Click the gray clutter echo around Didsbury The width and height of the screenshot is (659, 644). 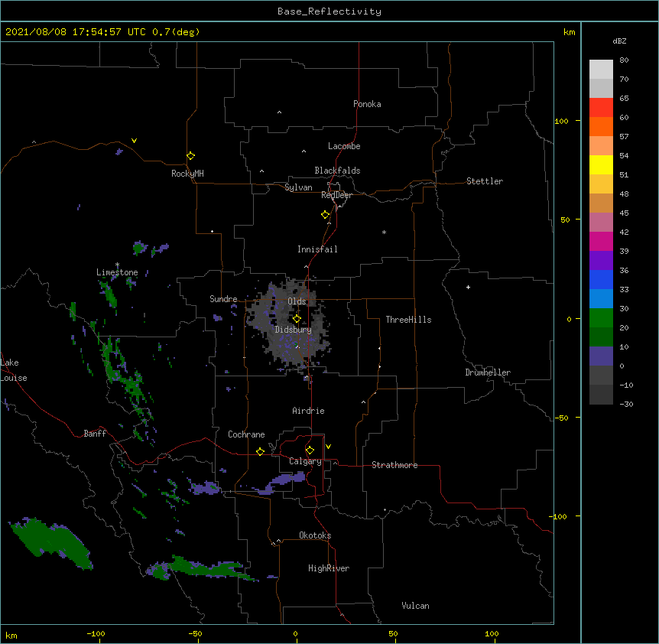click(x=288, y=324)
